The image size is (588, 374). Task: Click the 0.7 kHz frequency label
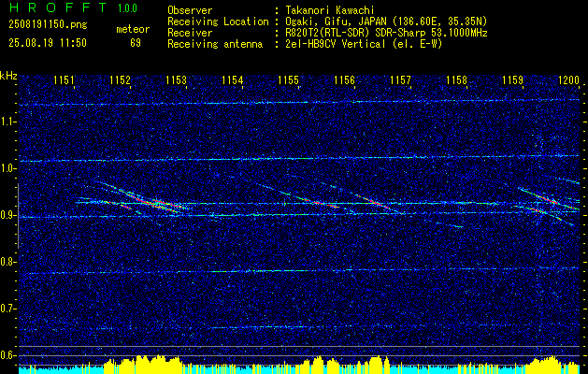[x=8, y=309]
